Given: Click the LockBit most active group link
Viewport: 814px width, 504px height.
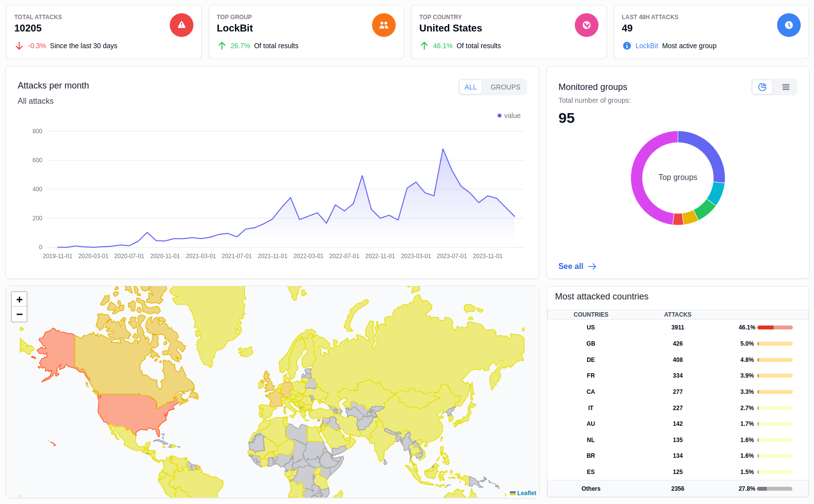Looking at the screenshot, I should (x=647, y=46).
